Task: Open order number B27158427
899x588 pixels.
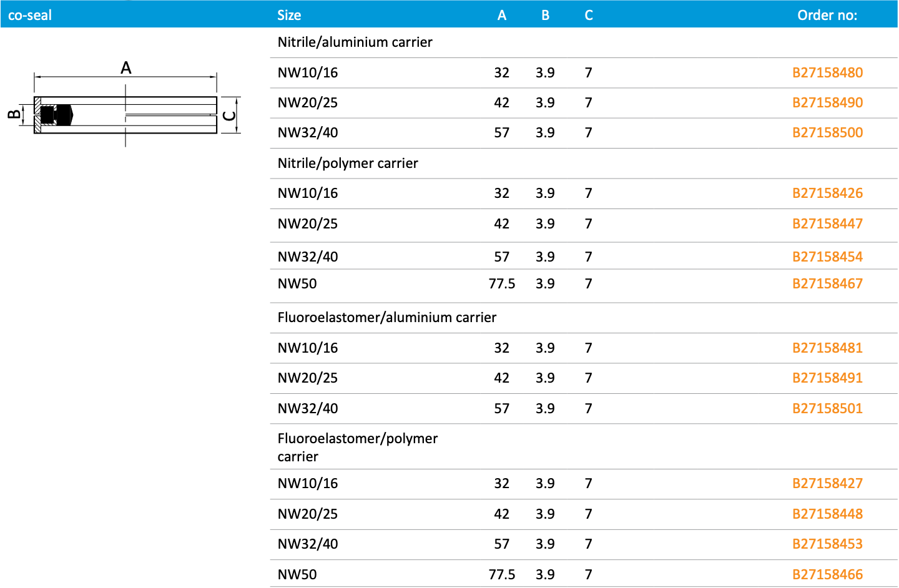Action: click(827, 483)
